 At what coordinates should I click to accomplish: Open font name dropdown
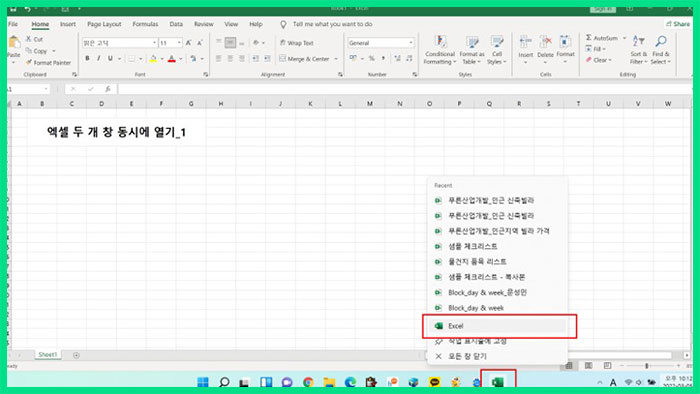point(154,43)
